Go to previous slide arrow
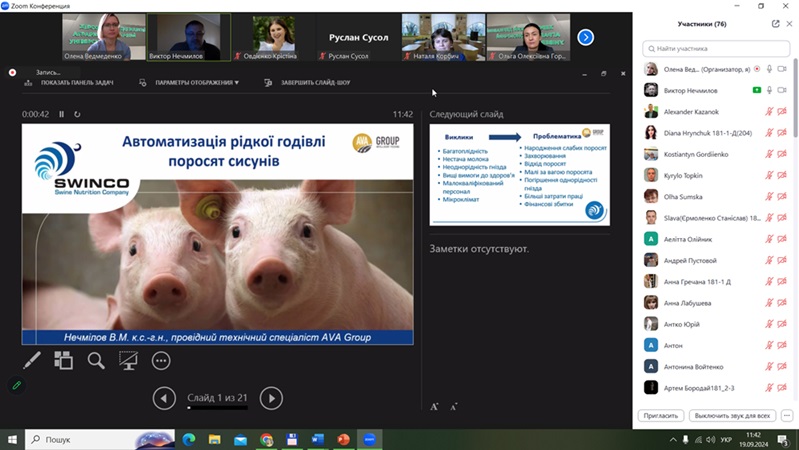Image resolution: width=799 pixels, height=450 pixels. (164, 398)
